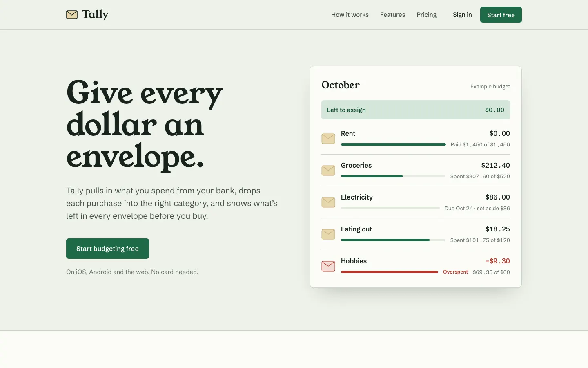The image size is (588, 368).
Task: Click the Sign in link
Action: 462,15
